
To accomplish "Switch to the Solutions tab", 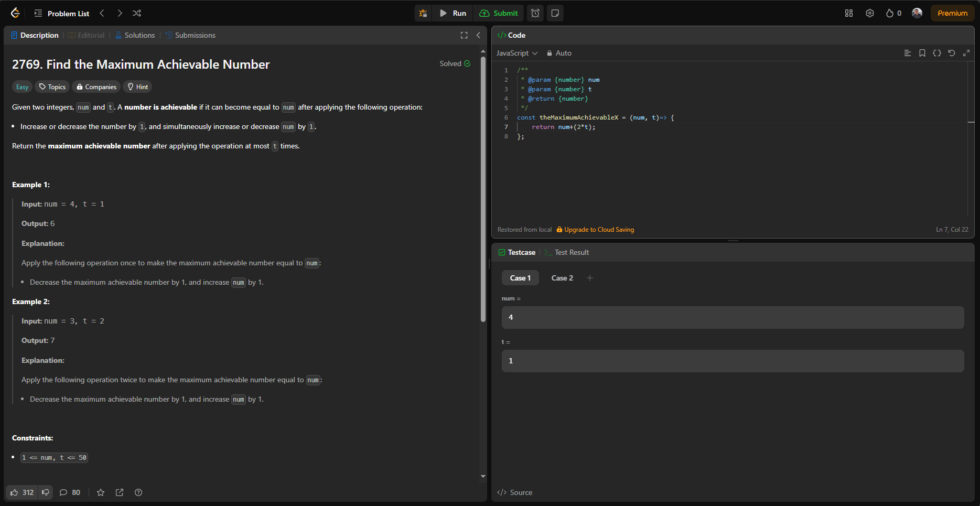I will pyautogui.click(x=135, y=35).
